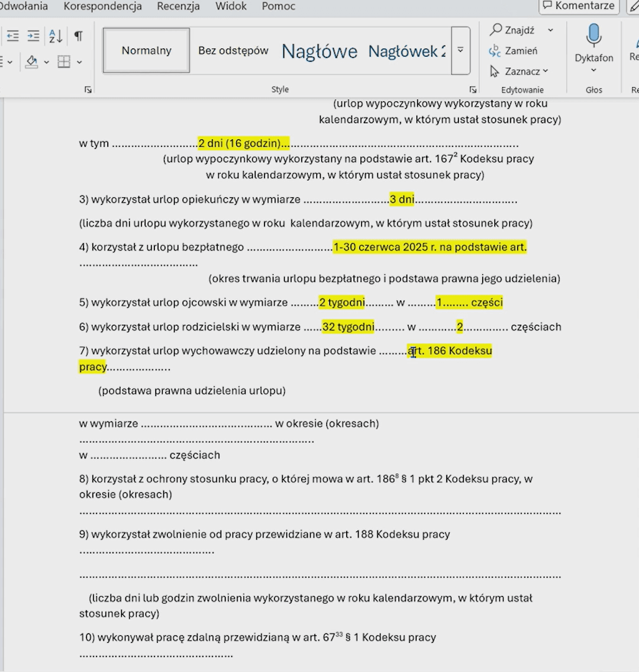
Task: Click the shading paint bucket icon
Action: (32, 62)
